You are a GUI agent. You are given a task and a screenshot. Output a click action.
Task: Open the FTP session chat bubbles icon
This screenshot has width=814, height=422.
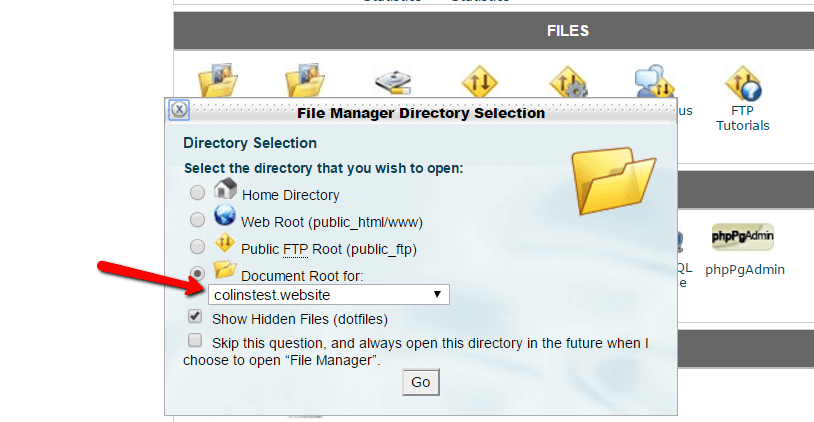point(654,81)
